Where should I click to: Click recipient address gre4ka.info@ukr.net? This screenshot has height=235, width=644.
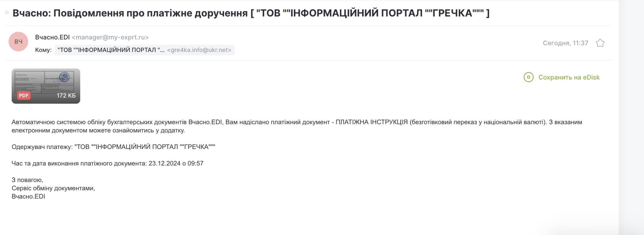(x=199, y=50)
